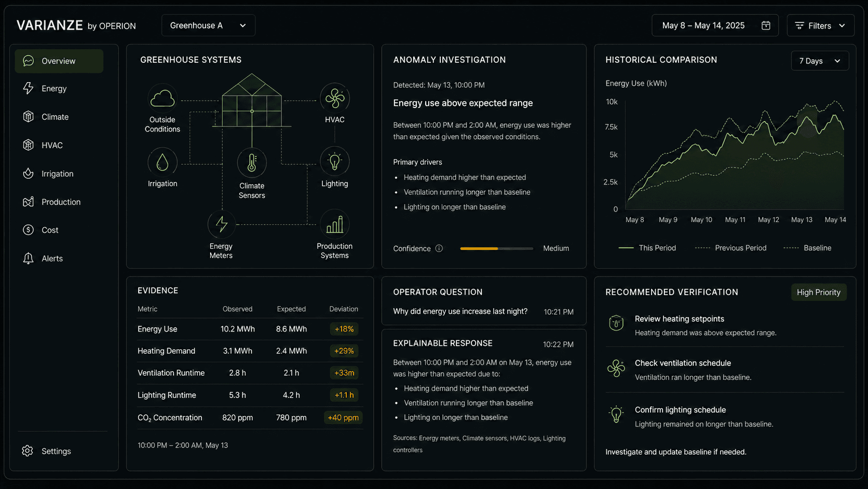
Task: Go to the Climate page
Action: point(55,117)
